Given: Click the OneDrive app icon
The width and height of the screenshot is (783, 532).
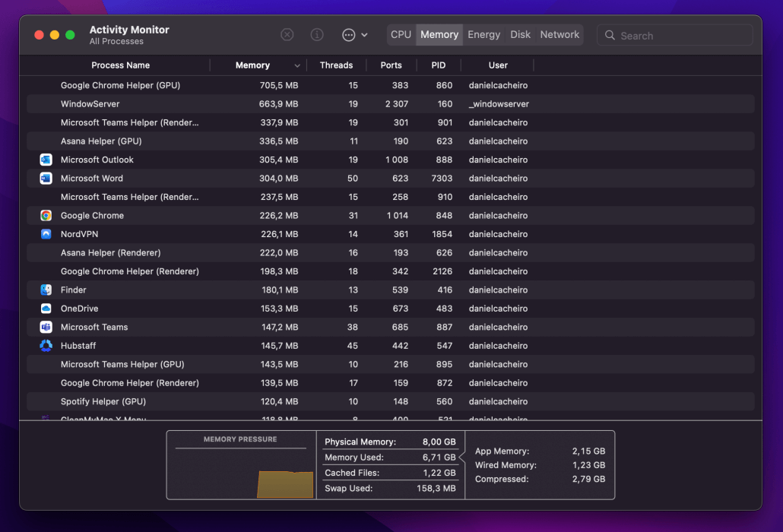Looking at the screenshot, I should coord(46,308).
